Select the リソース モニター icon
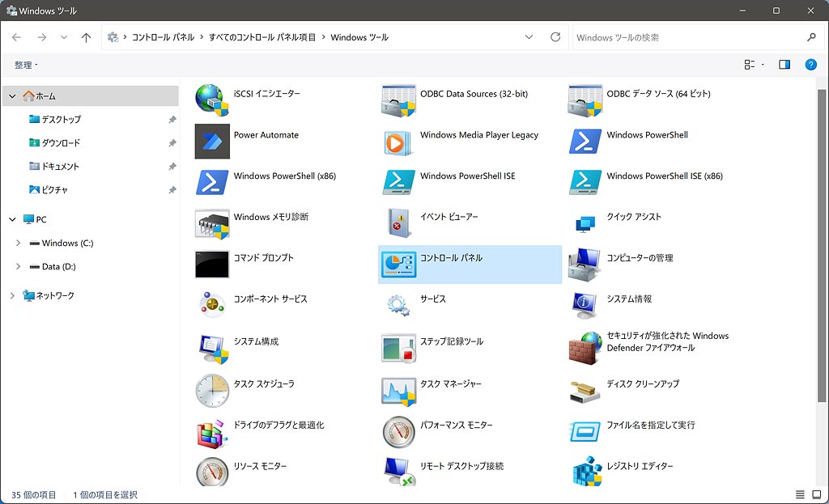Viewport: 829px width, 504px height. coord(212,472)
